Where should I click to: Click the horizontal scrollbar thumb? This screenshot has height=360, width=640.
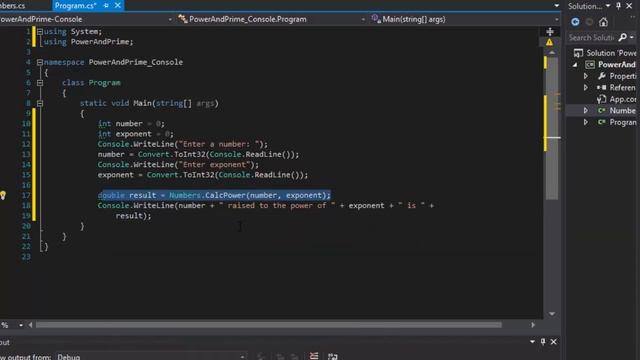[x=269, y=325]
